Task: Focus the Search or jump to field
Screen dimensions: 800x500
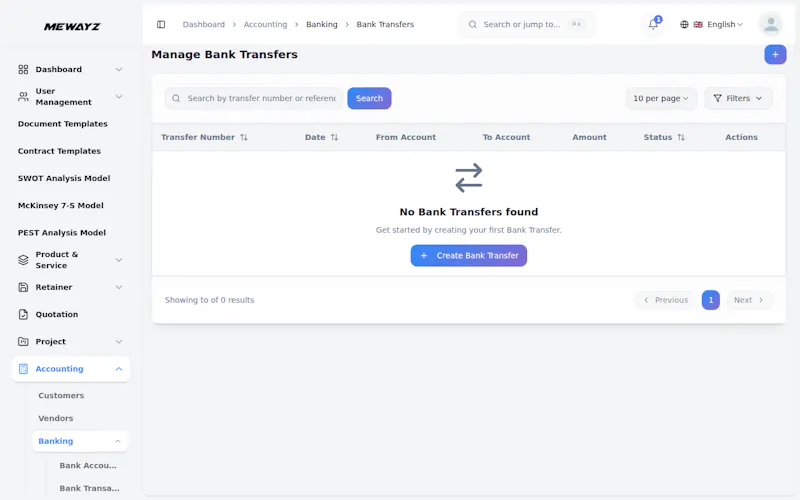Action: (527, 24)
